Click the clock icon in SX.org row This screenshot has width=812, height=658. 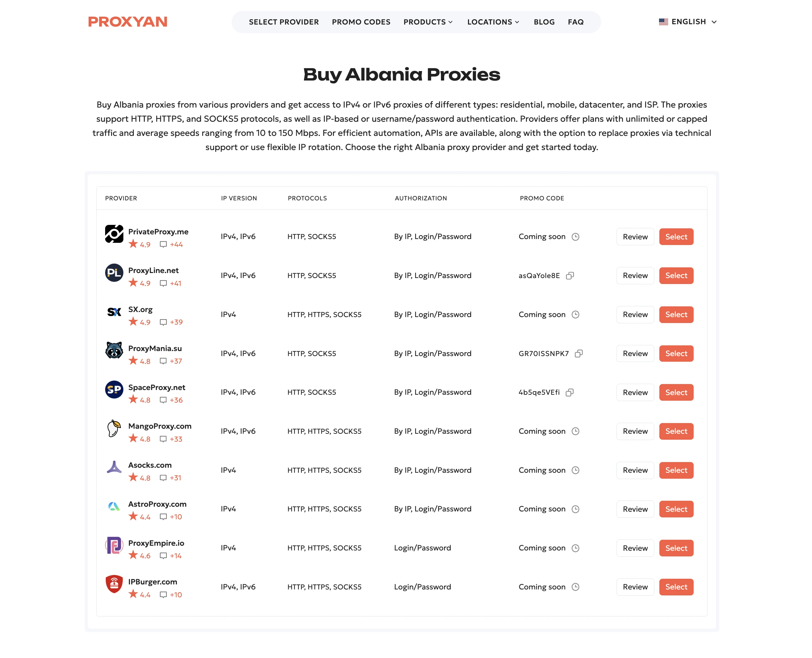coord(575,315)
